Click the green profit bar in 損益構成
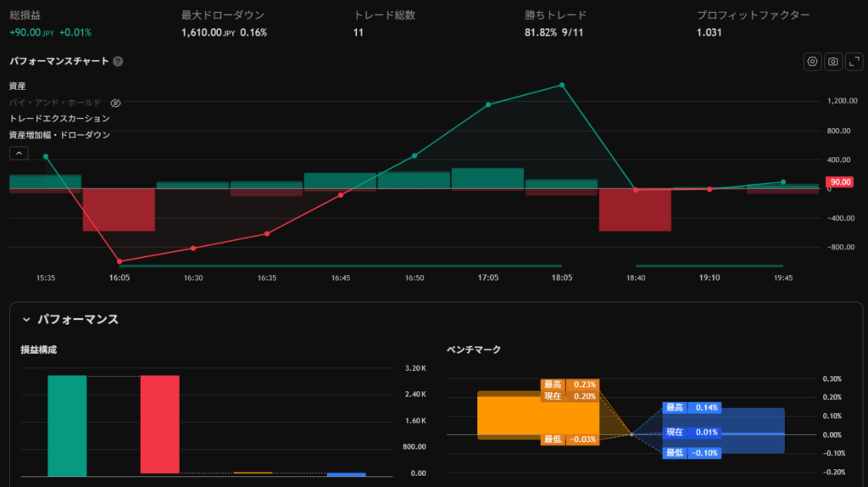 coord(67,425)
